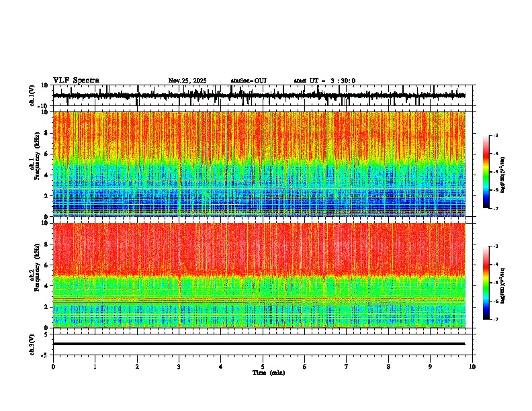The image size is (532, 411).
Task: Click the '-3' value on ch.1 colorbar
Action: click(495, 136)
